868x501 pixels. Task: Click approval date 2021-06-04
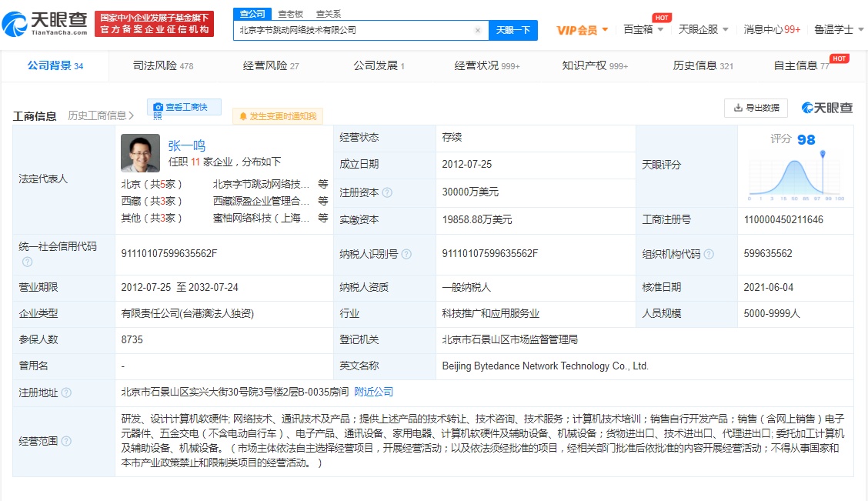click(769, 287)
